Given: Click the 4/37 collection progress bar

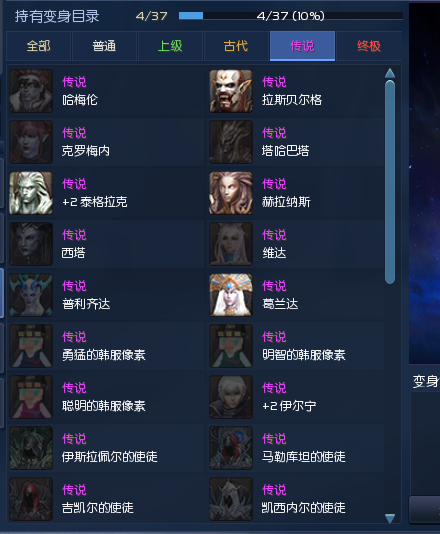Looking at the screenshot, I should [291, 16].
